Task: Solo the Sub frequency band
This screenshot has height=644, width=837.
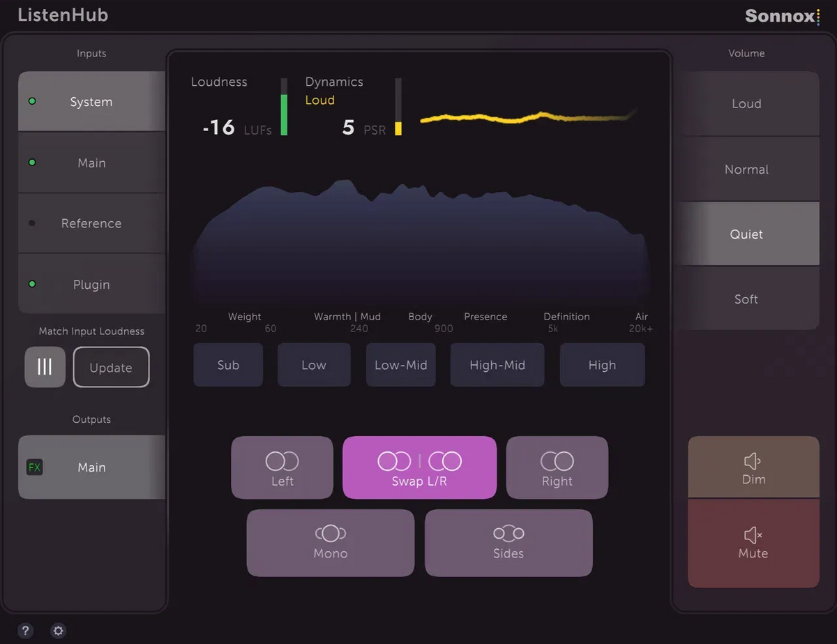Action: coord(228,364)
